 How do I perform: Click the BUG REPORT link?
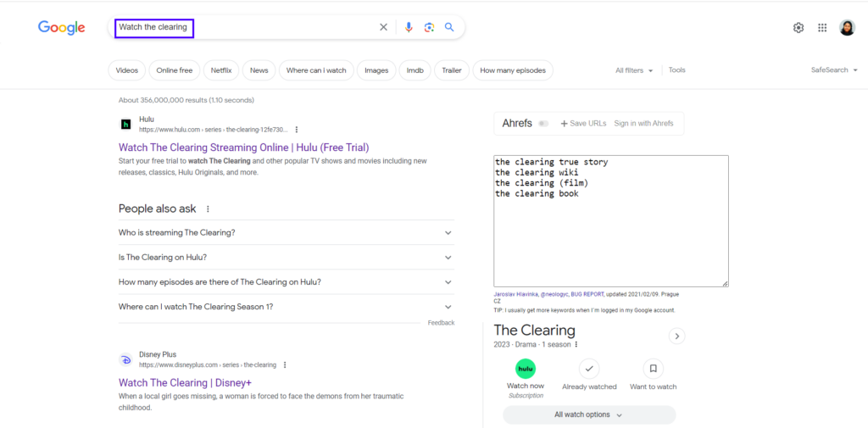point(588,295)
